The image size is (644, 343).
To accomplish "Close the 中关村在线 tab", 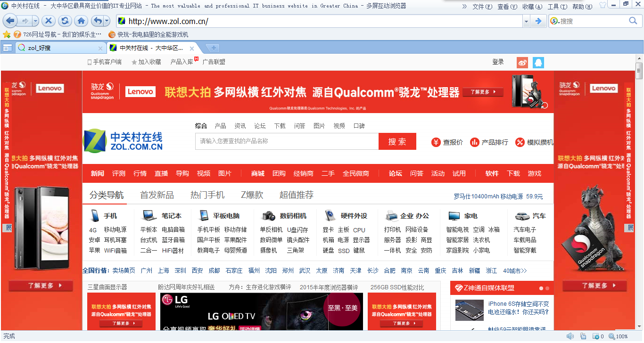I will pyautogui.click(x=192, y=48).
